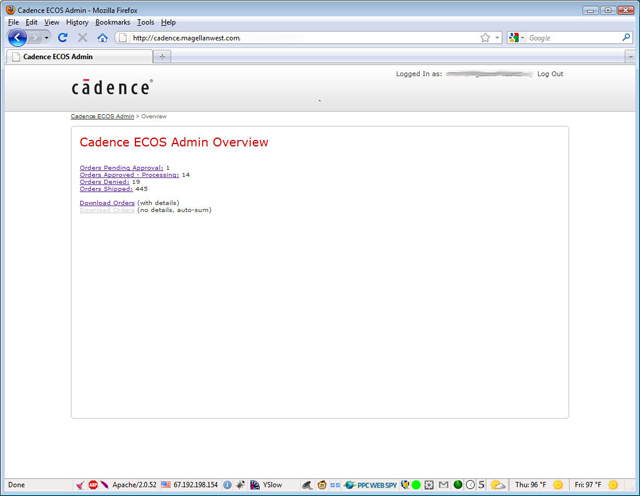Viewport: 640px width, 496px height.
Task: Open a new tab with the plus button
Action: coord(162,57)
